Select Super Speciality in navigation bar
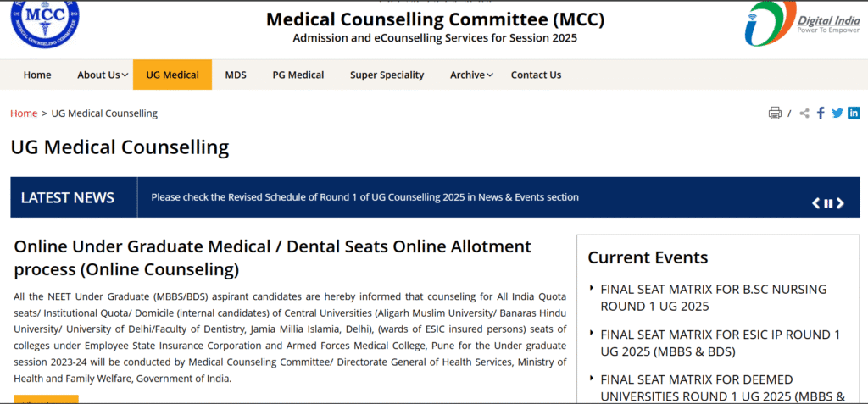 pyautogui.click(x=387, y=75)
